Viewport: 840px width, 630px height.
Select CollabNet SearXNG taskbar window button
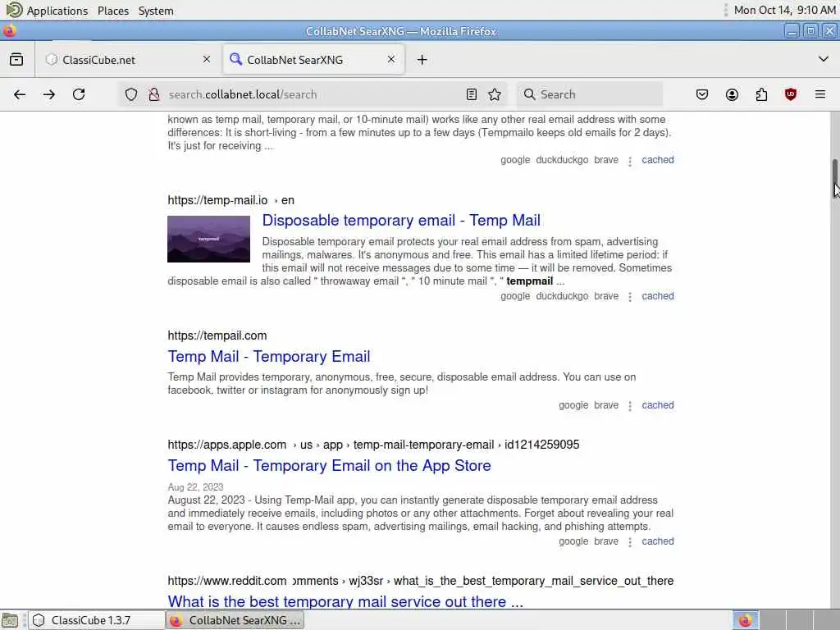(x=235, y=620)
